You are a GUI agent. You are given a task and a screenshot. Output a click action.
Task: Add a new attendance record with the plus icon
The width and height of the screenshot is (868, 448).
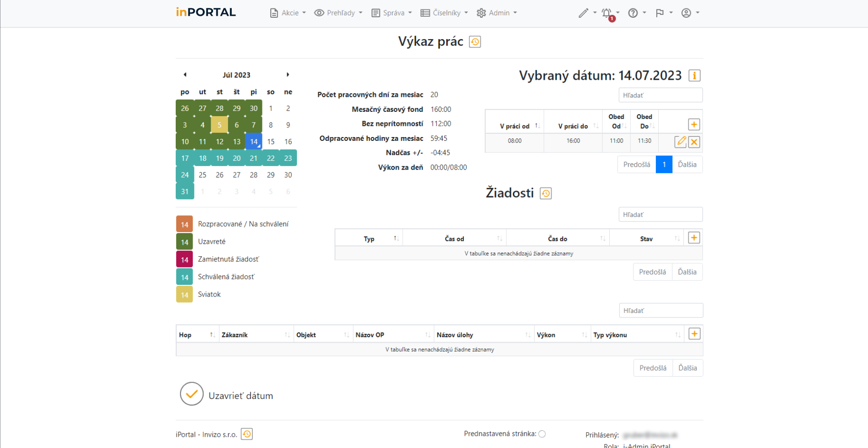[x=694, y=124]
